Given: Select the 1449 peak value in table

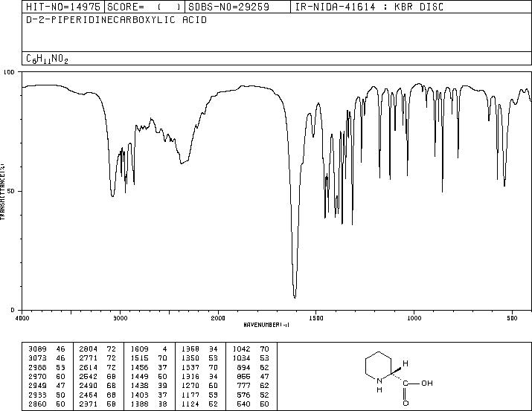Looking at the screenshot, I should (139, 376).
